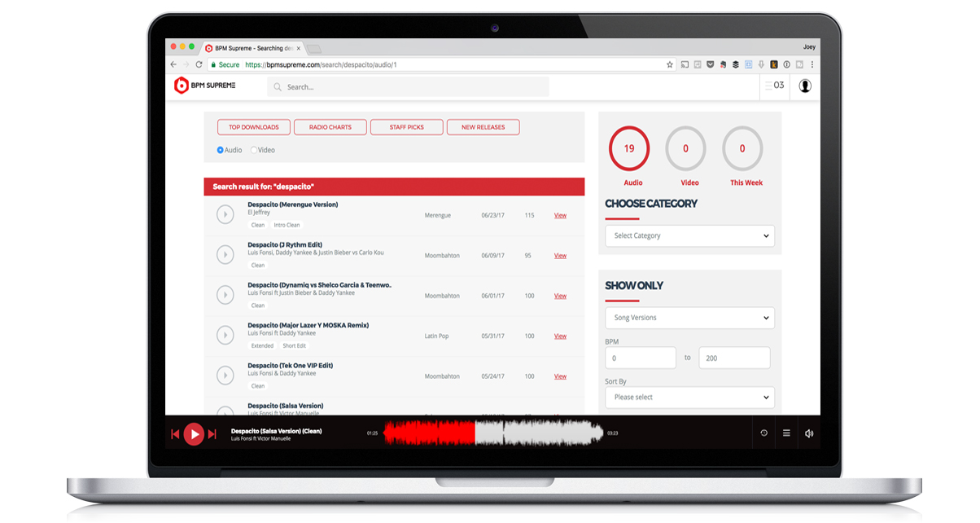The image size is (980, 523).
Task: Click the 0 Video results circle
Action: point(685,148)
